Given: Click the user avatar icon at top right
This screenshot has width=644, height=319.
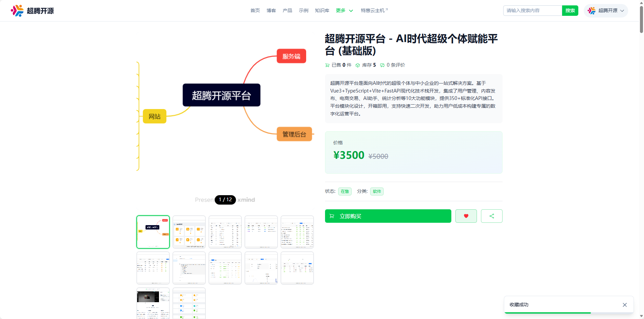Looking at the screenshot, I should (591, 10).
